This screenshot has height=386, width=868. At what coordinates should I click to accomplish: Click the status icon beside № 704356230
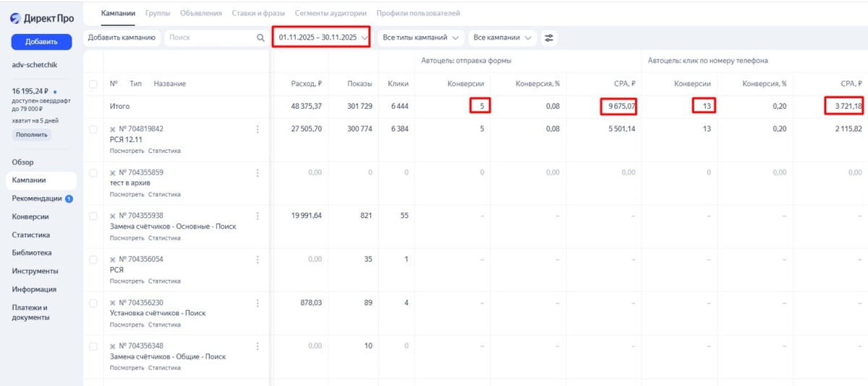pyautogui.click(x=113, y=303)
